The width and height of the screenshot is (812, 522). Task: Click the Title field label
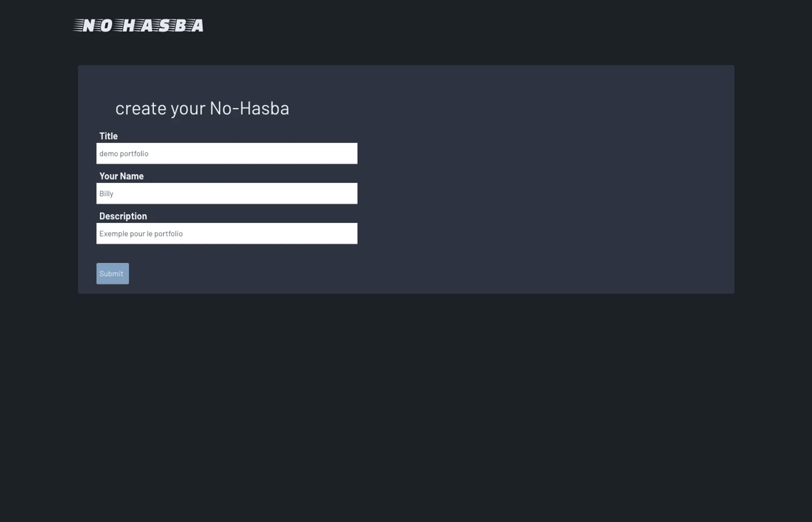tap(108, 136)
